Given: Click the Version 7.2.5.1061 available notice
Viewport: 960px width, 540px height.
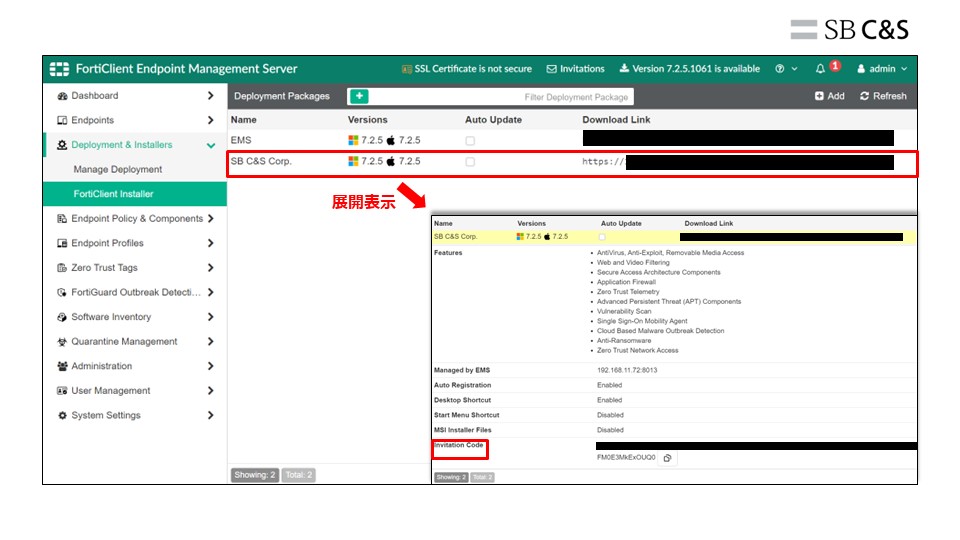Looking at the screenshot, I should 689,69.
